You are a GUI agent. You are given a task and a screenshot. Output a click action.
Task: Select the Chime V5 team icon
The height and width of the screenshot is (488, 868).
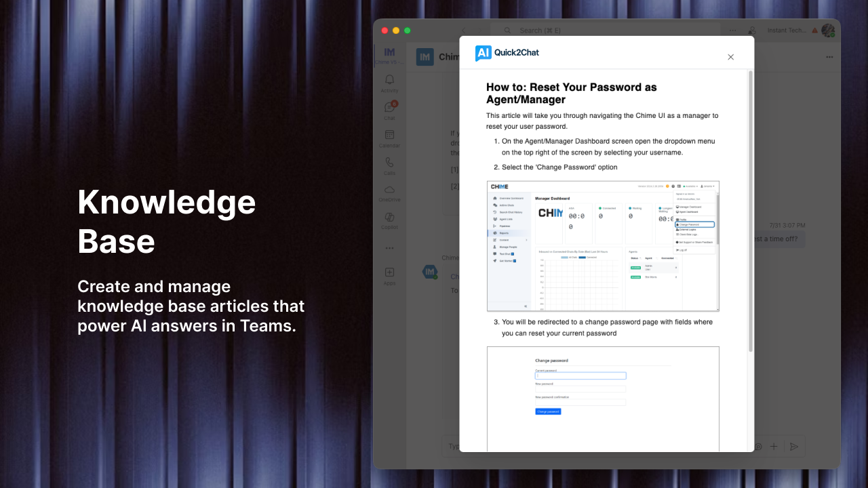click(x=389, y=53)
